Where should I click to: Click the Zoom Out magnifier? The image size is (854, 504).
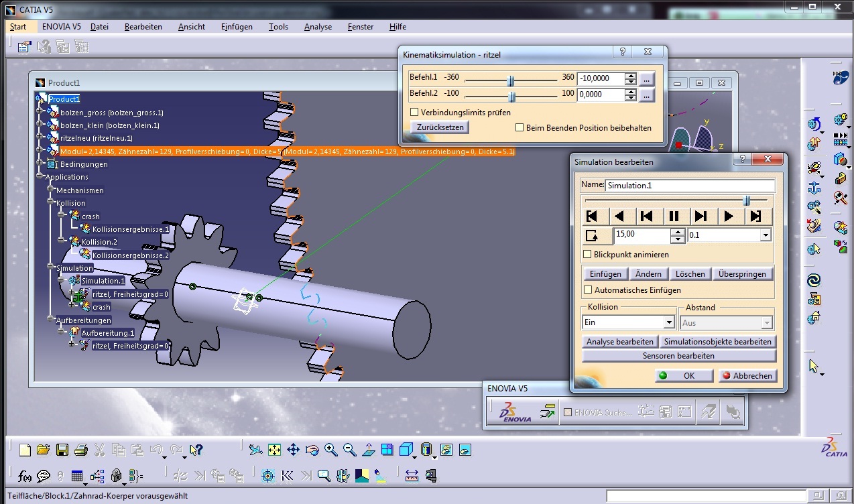point(349,450)
